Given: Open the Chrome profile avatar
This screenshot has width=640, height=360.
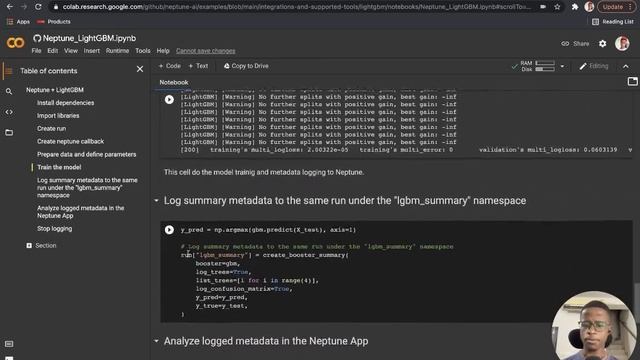Looking at the screenshot, I should pos(589,7).
